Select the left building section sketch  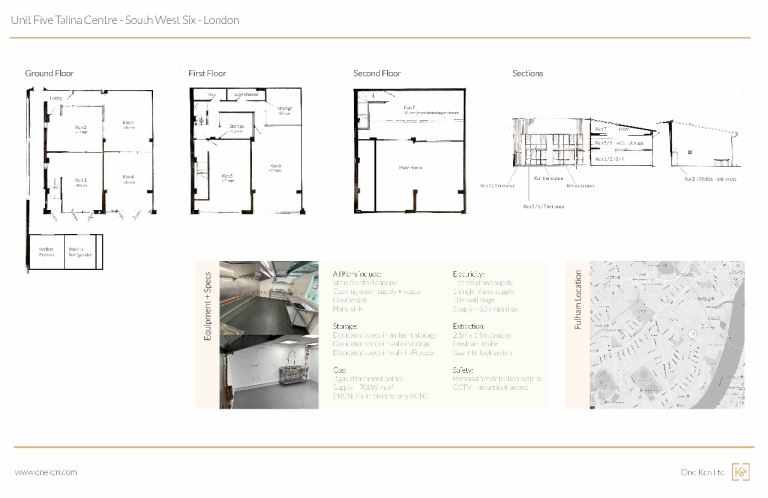[583, 142]
